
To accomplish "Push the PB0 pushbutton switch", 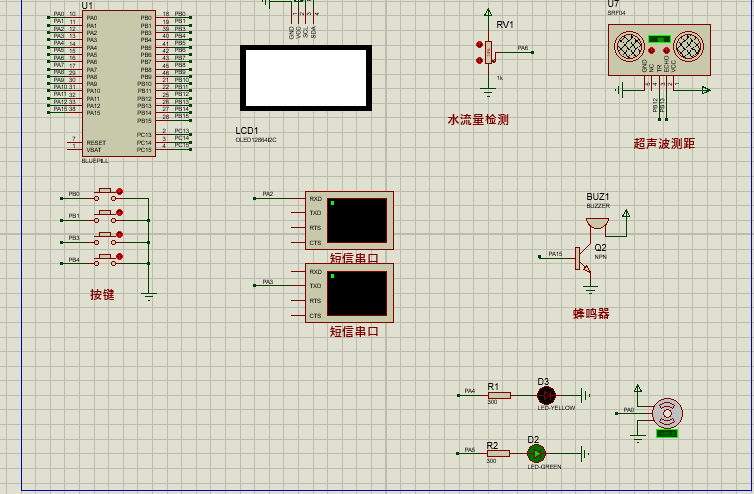I will [105, 195].
